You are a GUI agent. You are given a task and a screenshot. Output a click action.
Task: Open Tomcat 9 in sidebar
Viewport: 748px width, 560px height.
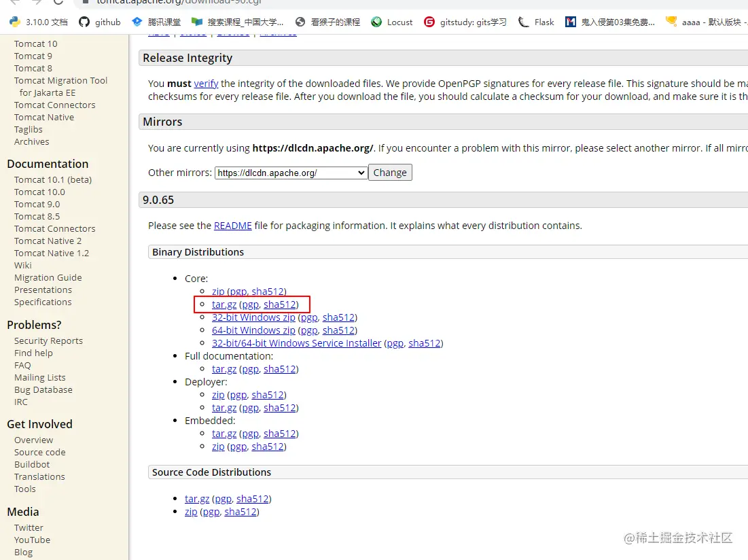coord(33,56)
